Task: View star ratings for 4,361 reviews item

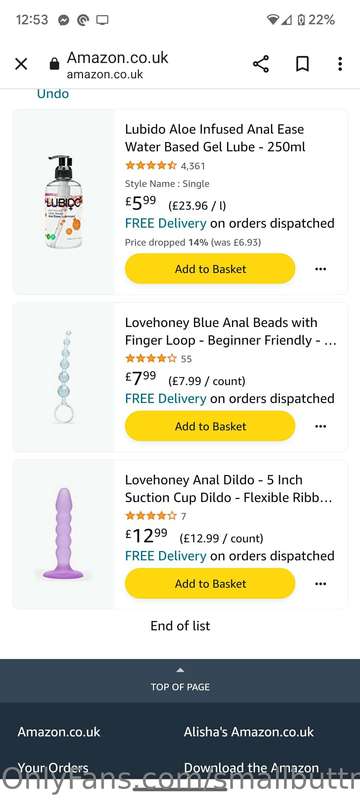Action: (x=151, y=165)
